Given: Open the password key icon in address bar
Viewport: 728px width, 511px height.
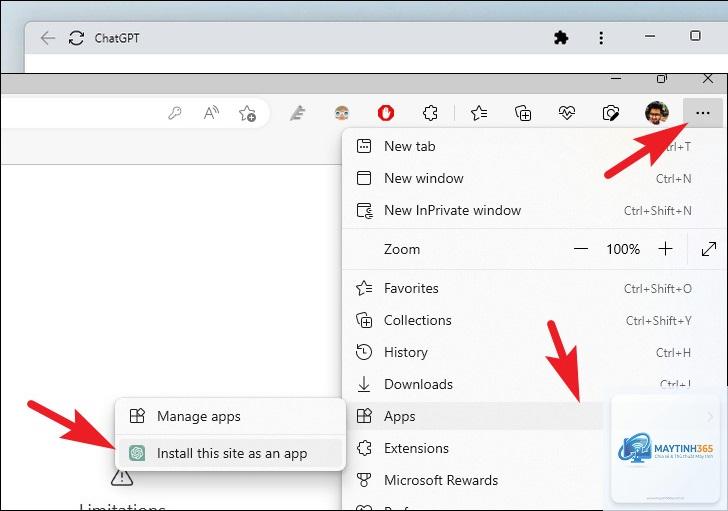Looking at the screenshot, I should (x=175, y=113).
